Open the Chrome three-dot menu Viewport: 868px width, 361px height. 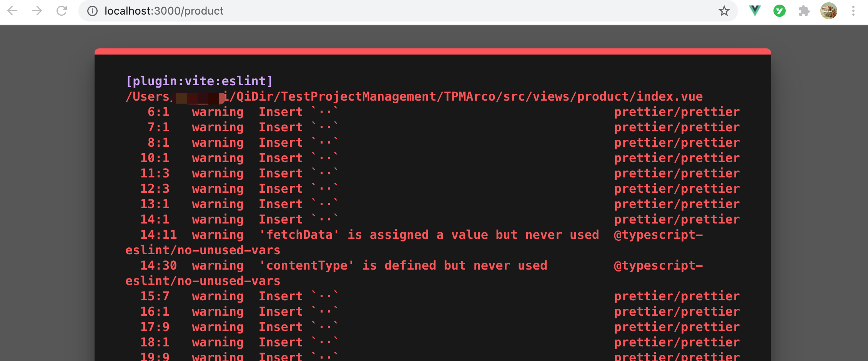[853, 11]
